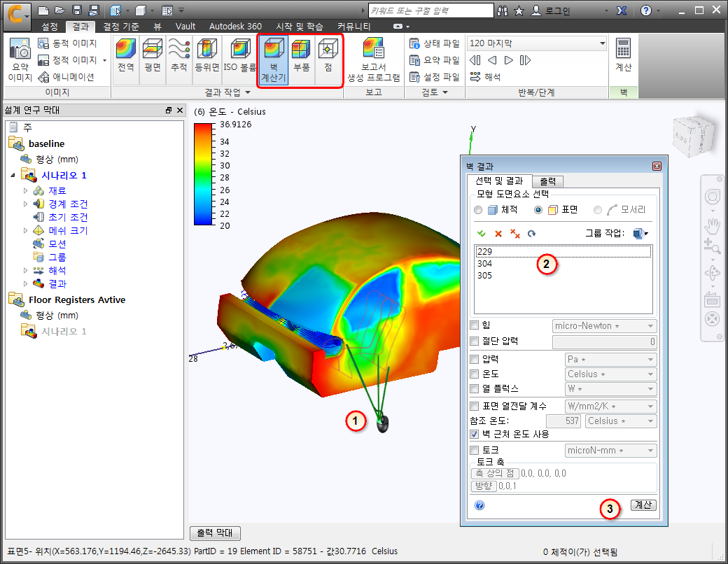
Task: Click the remove all selections icon
Action: coord(515,234)
